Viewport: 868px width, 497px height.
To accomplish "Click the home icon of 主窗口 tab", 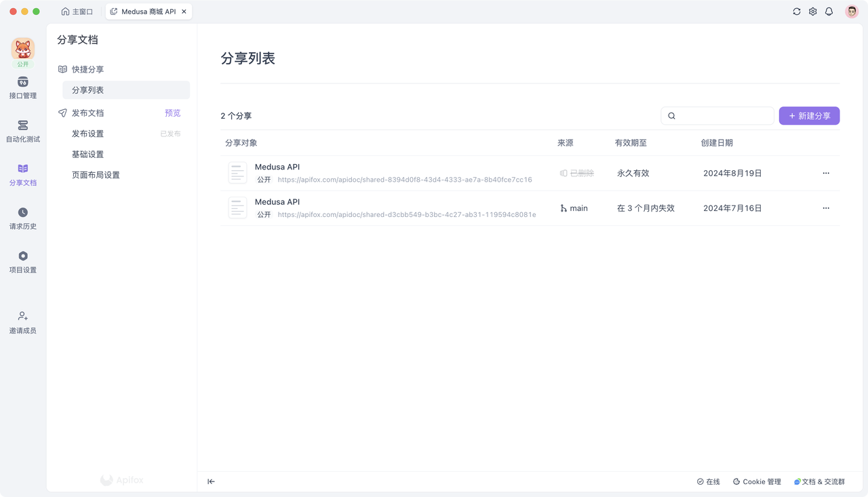I will click(65, 12).
